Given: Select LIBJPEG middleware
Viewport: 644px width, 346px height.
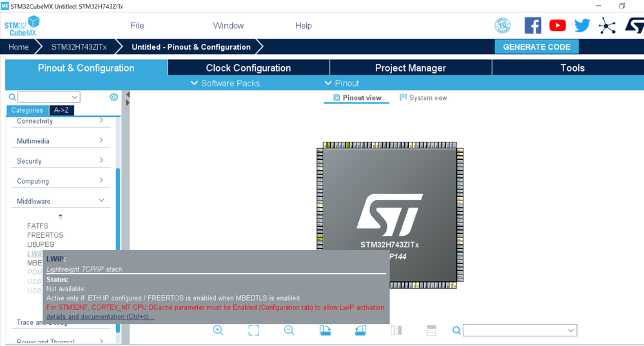Looking at the screenshot, I should pos(41,244).
